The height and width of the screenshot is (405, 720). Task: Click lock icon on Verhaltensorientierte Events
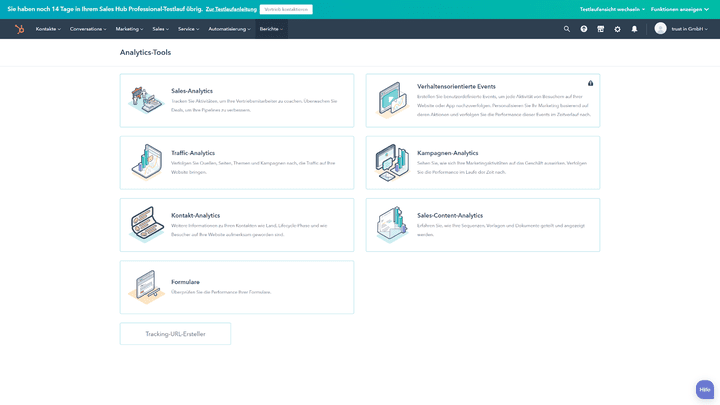[590, 83]
